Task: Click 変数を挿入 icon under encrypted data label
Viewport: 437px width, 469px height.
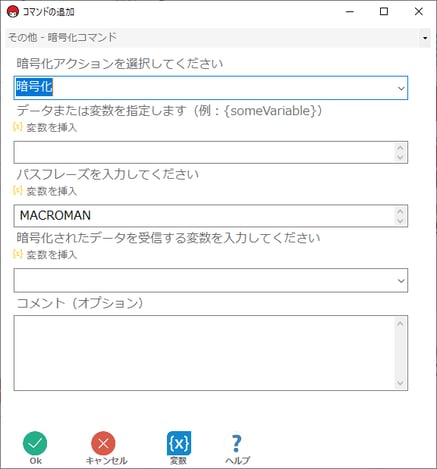Action: [17, 254]
